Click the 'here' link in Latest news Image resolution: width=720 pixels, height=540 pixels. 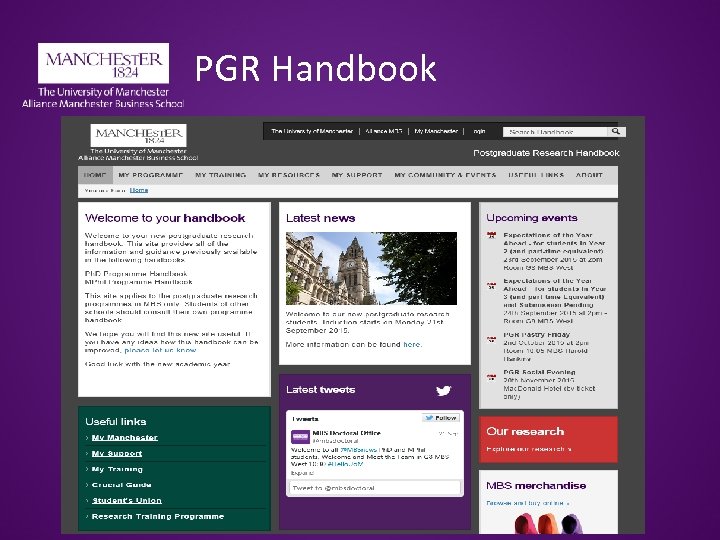click(412, 344)
